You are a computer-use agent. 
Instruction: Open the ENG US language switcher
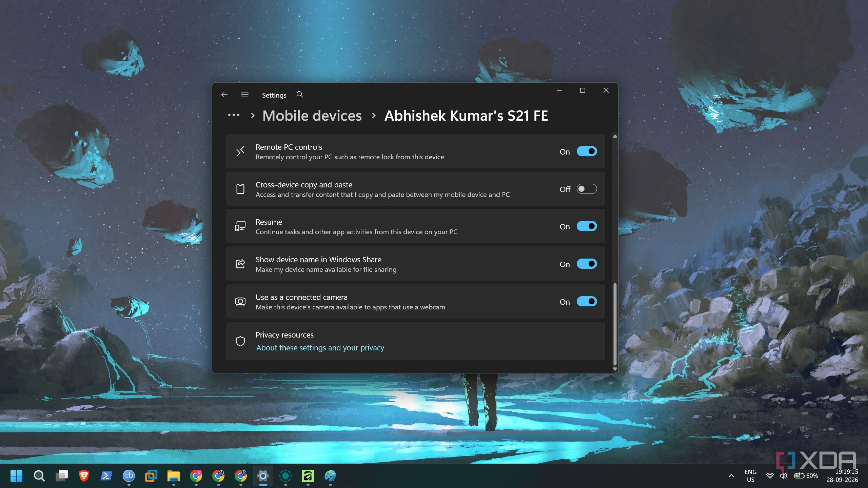(x=751, y=476)
